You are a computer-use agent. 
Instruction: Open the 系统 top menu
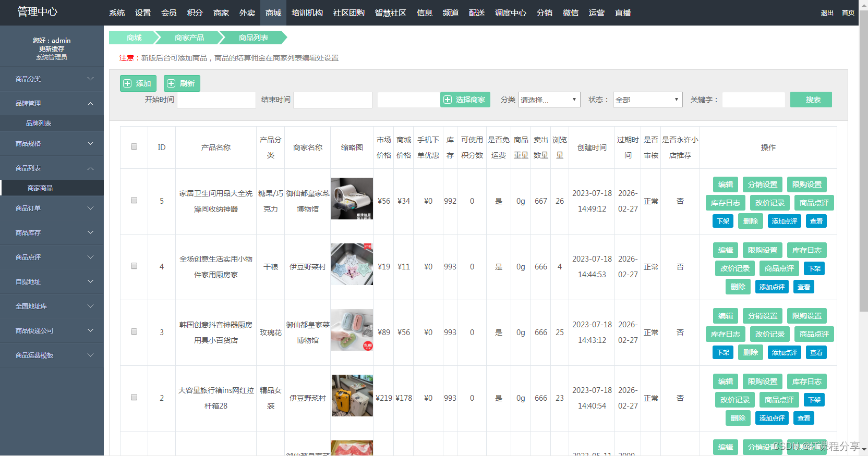point(117,13)
